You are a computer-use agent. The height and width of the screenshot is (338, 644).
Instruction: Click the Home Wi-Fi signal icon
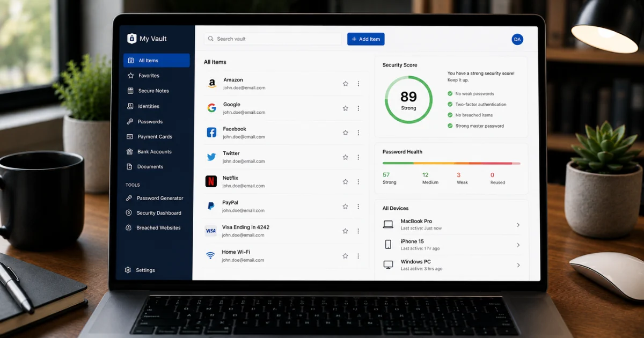click(210, 255)
